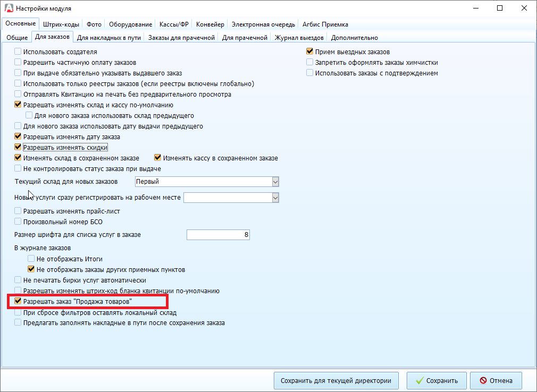The image size is (537, 392).
Task: Switch to the Кассы/ФР tab
Action: point(174,24)
